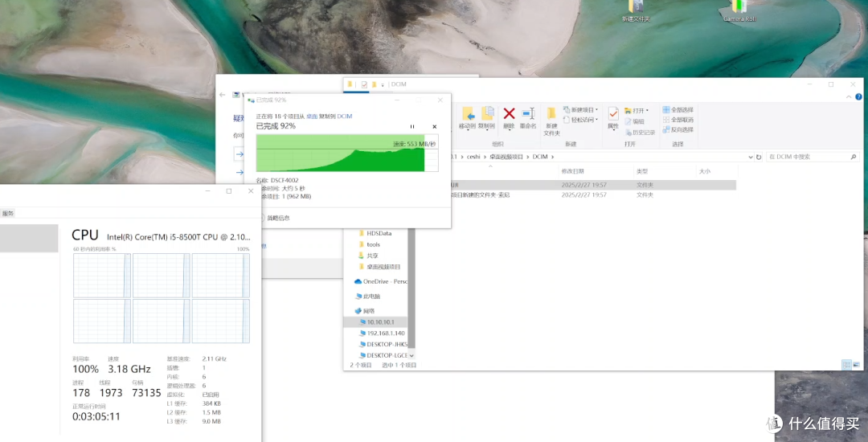This screenshot has width=868, height=442.
Task: Click the 服务 tab in Task Manager
Action: tap(8, 214)
